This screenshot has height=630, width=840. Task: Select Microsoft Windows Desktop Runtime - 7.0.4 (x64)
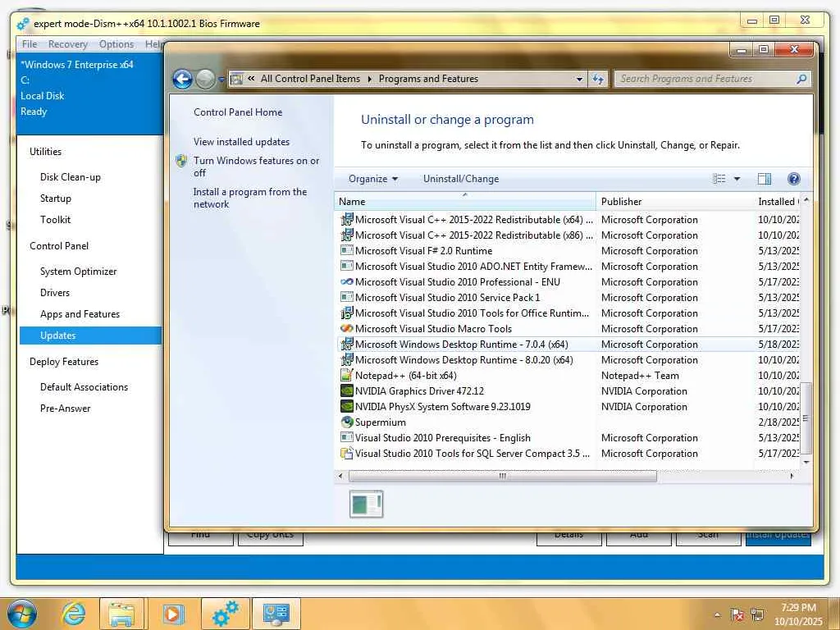tap(569, 344)
